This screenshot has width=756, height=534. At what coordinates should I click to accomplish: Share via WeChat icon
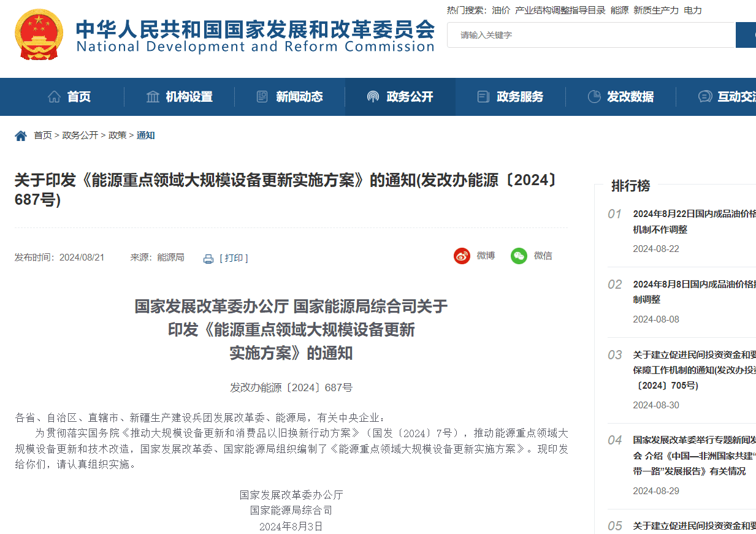[x=519, y=256]
